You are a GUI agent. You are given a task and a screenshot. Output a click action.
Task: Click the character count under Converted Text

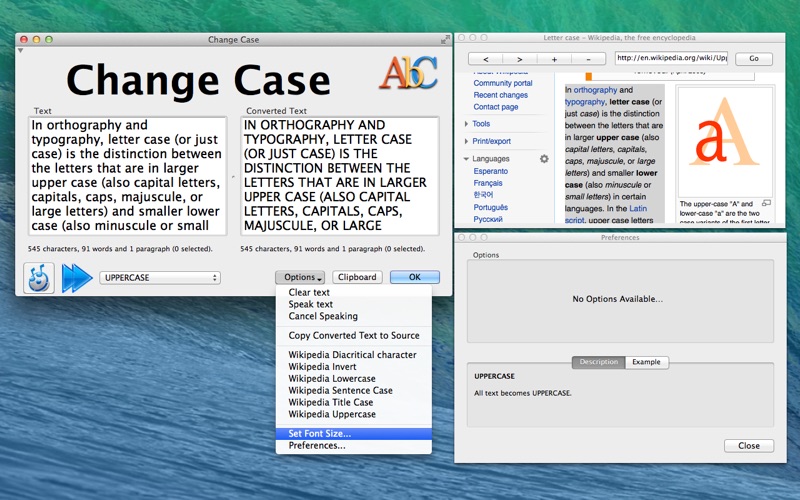pyautogui.click(x=333, y=249)
